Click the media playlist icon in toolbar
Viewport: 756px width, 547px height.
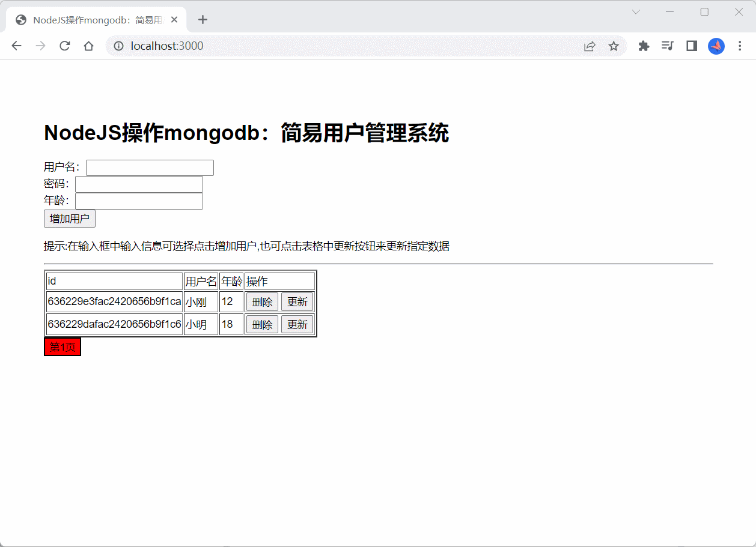pos(667,46)
